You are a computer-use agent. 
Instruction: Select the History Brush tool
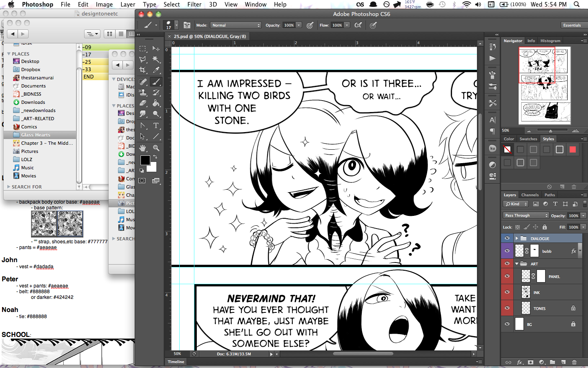click(x=156, y=92)
